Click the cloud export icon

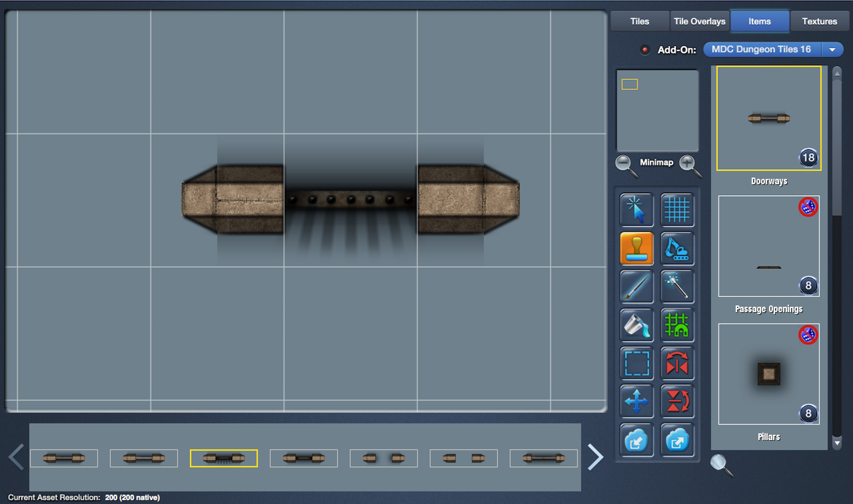(x=677, y=439)
